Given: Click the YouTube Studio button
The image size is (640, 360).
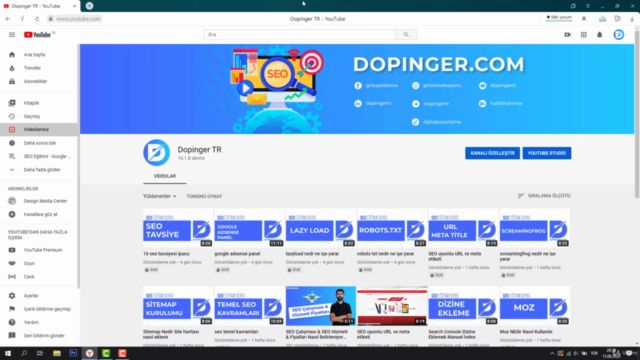Looking at the screenshot, I should tap(547, 153).
